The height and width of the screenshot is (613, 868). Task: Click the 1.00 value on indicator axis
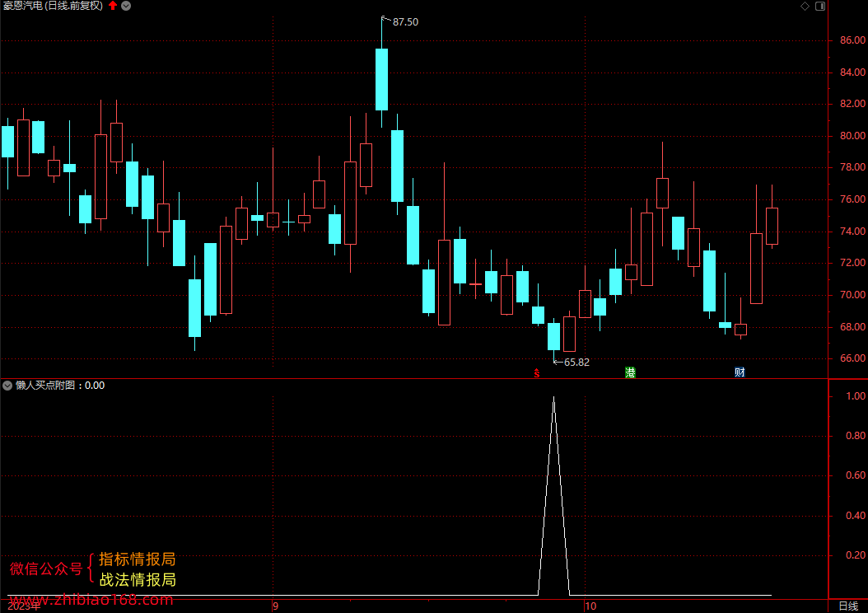856,396
